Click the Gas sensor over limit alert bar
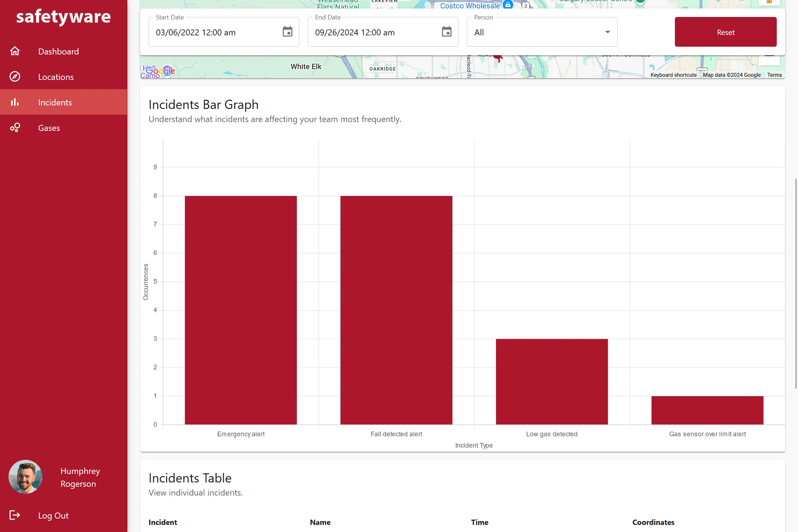The image size is (798, 532). click(x=707, y=410)
